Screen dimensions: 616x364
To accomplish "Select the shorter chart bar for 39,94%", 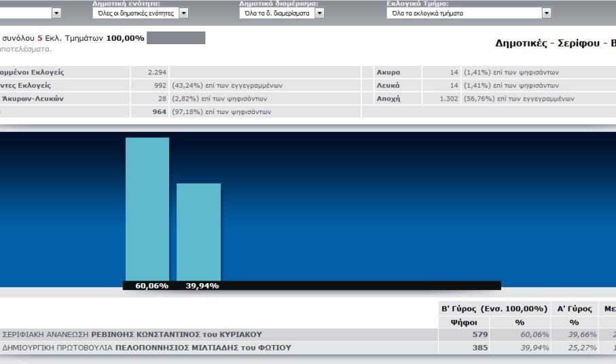I will pyautogui.click(x=198, y=231).
